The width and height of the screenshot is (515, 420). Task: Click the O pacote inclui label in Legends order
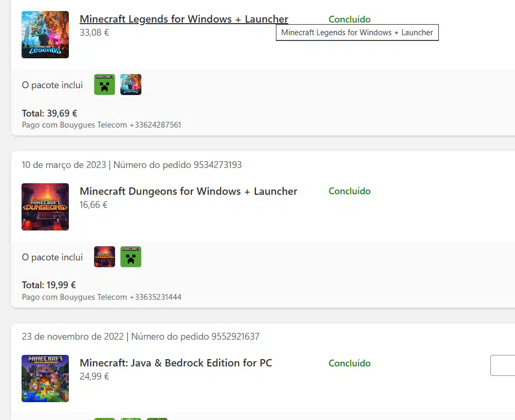pos(52,85)
